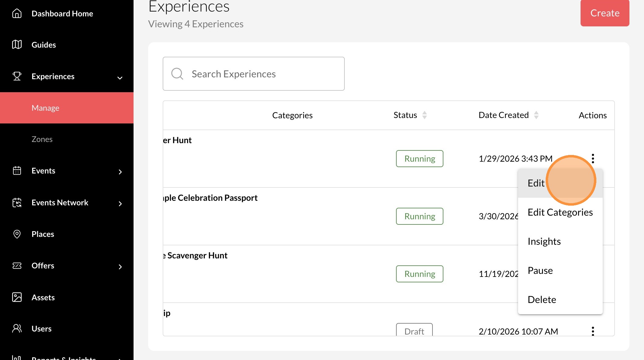Sort table by Status column
Viewport: 644px width, 360px height.
click(424, 115)
